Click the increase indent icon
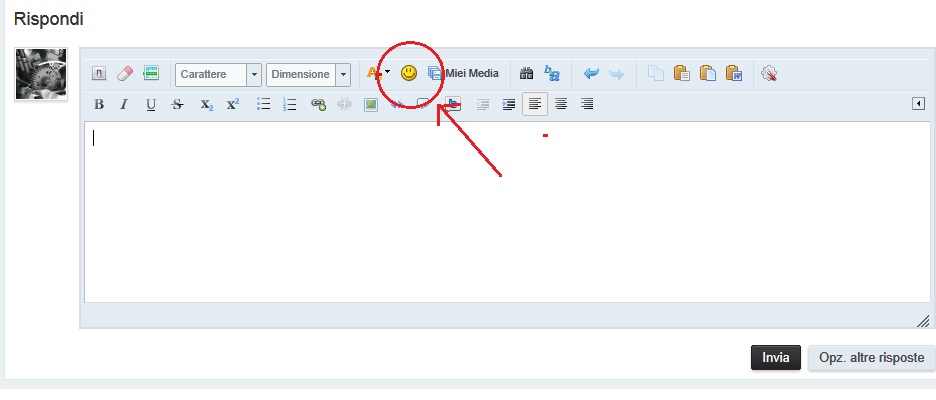The width and height of the screenshot is (936, 400). pos(509,104)
